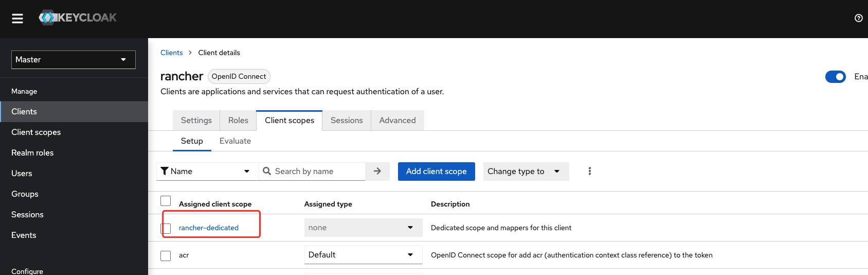Open Users in the sidebar
This screenshot has width=868, height=275.
tap(74, 174)
